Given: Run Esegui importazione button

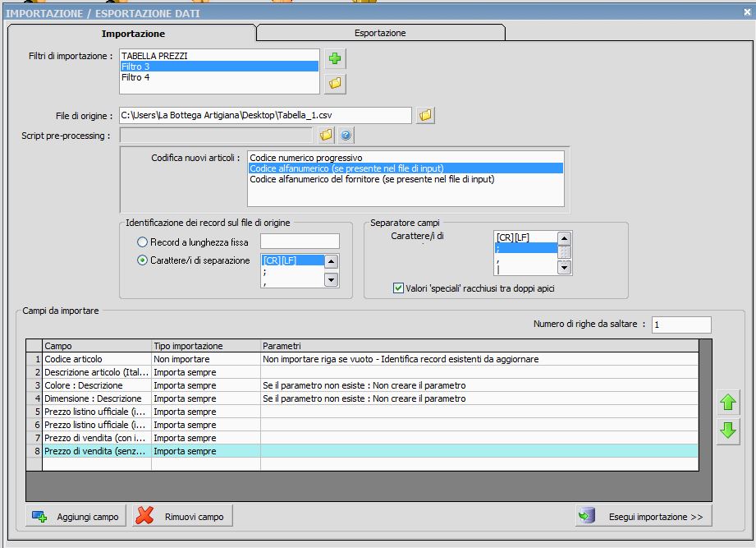Looking at the screenshot, I should [x=644, y=516].
